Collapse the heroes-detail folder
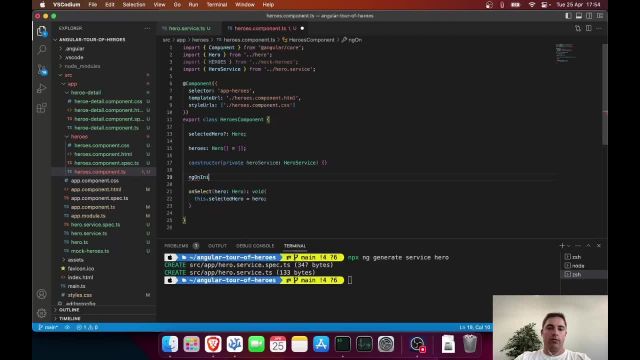Viewport: 640px width, 360px height. (x=86, y=93)
